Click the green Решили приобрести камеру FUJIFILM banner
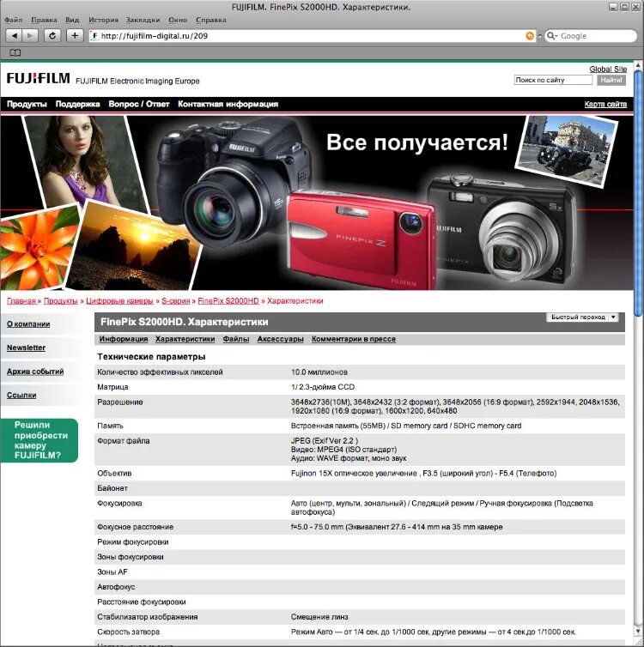 click(x=39, y=440)
